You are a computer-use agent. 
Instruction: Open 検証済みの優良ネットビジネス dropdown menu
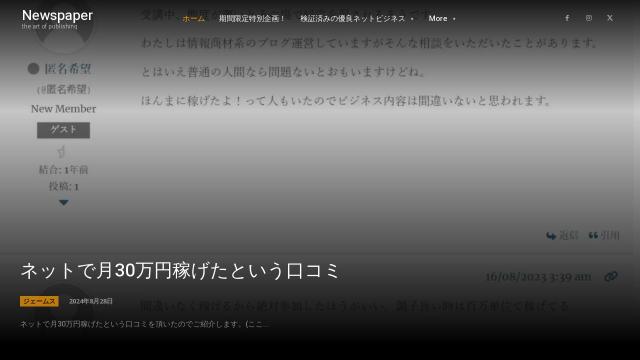coord(357,18)
